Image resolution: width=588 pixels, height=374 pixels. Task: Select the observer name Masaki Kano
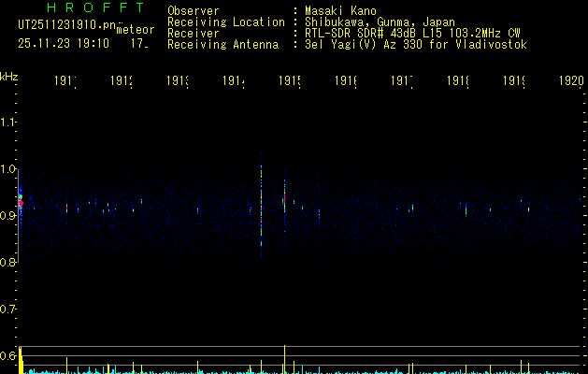340,10
